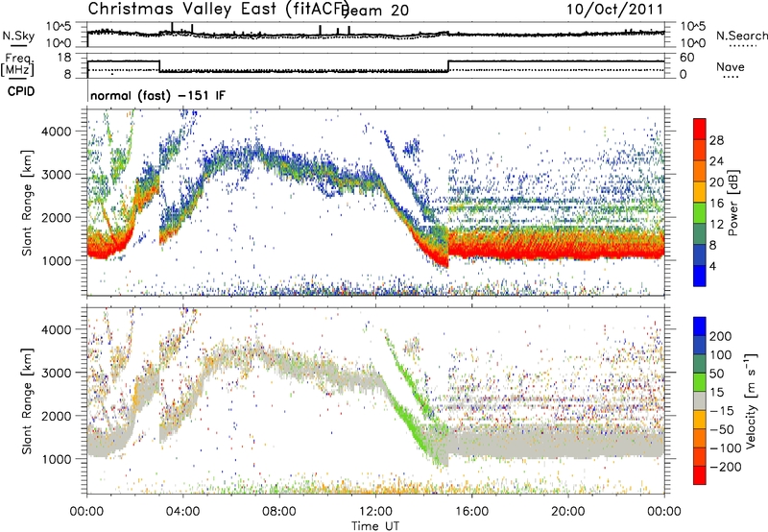
Task: Click the 'Freq. [MHz]' axis label
Action: point(18,64)
